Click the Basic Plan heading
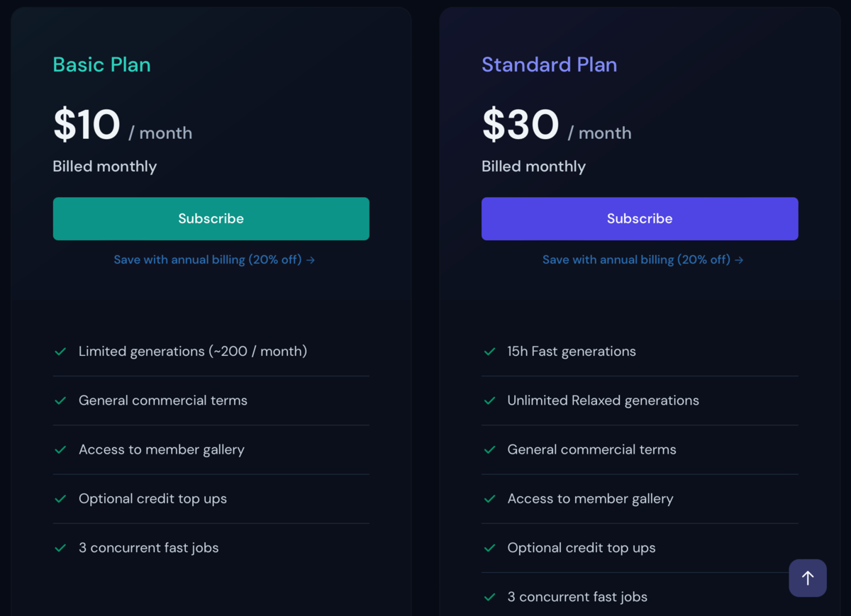Viewport: 851px width, 616px height. click(101, 65)
